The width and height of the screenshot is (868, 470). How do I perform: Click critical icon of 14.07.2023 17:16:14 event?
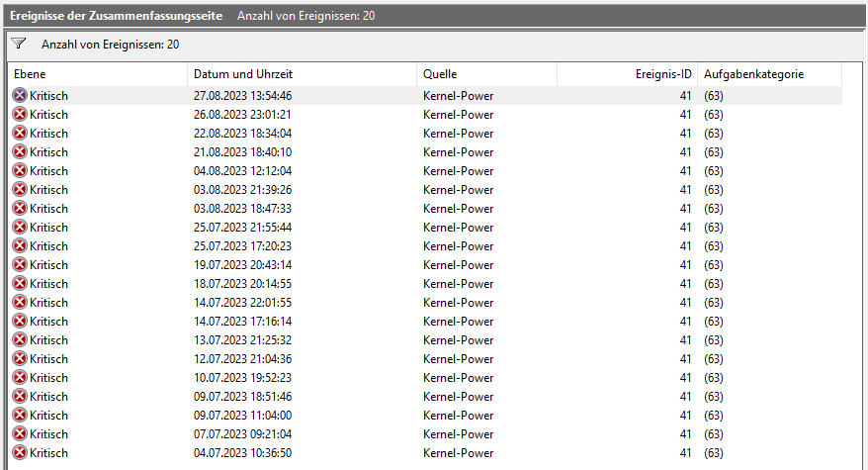pyautogui.click(x=20, y=322)
